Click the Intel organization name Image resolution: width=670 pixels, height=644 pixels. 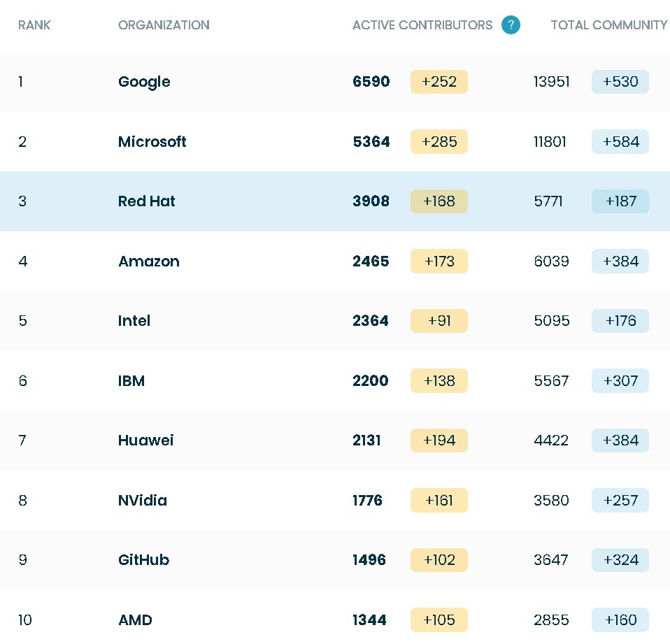(x=134, y=321)
